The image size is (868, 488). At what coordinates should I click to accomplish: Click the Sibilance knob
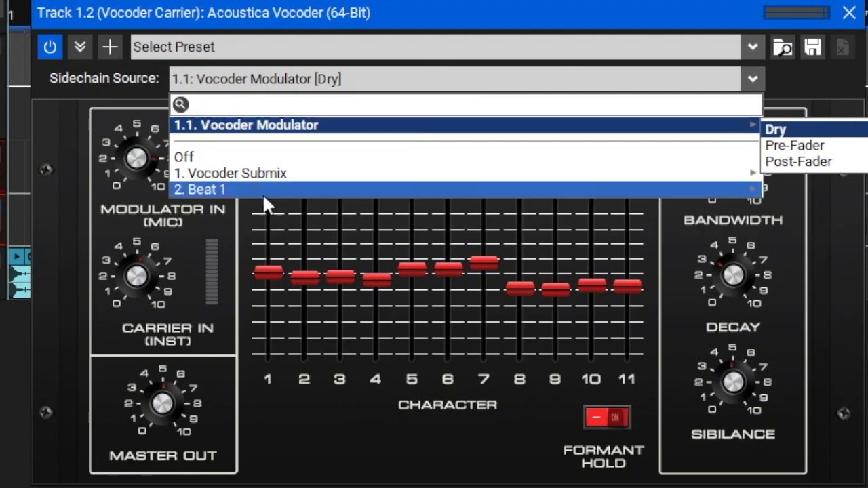point(733,382)
